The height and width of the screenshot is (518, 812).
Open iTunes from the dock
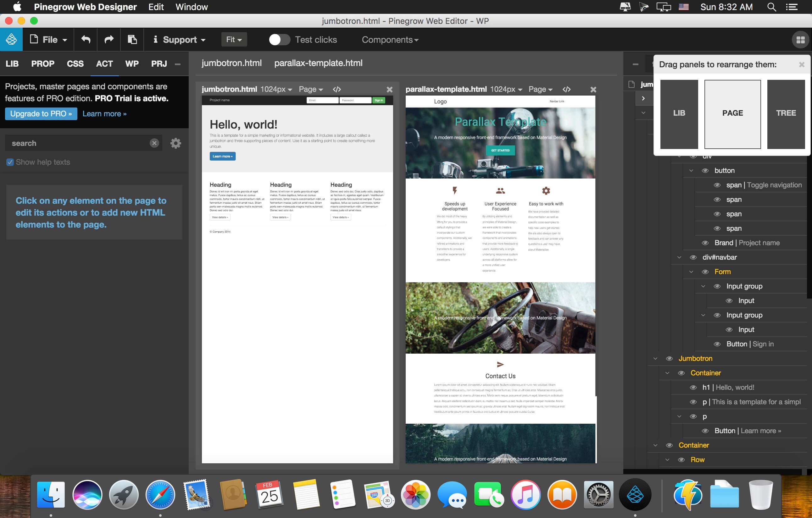point(526,495)
